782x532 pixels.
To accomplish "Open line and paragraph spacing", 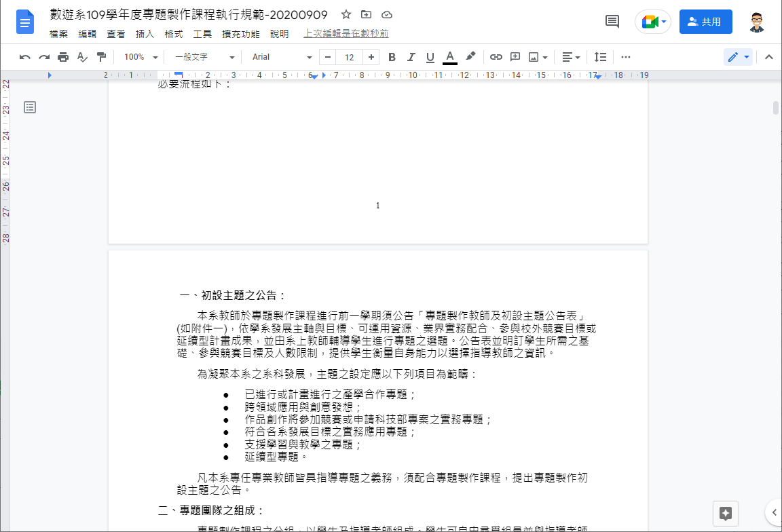I will click(600, 57).
